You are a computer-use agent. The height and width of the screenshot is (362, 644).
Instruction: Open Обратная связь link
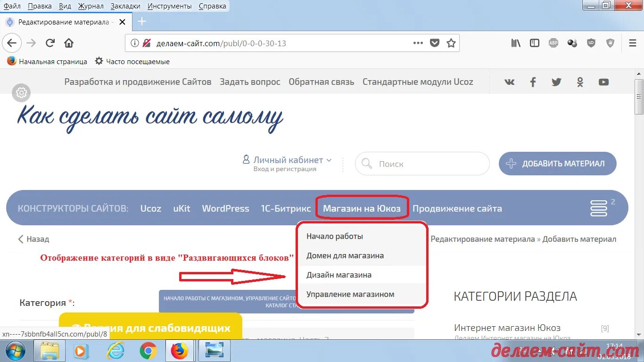[x=321, y=82]
